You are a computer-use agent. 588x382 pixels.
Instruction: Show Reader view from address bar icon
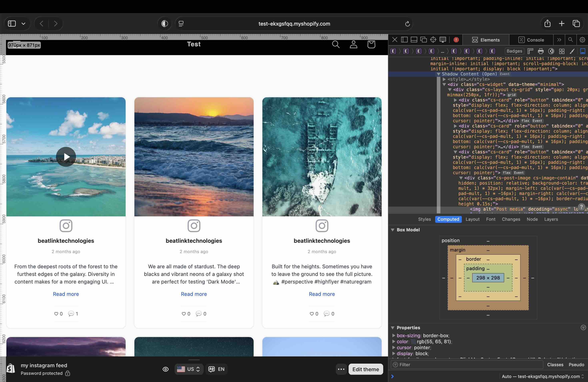click(181, 24)
